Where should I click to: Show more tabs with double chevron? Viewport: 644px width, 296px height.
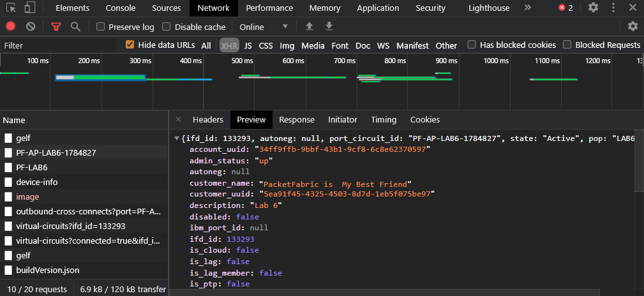point(528,8)
